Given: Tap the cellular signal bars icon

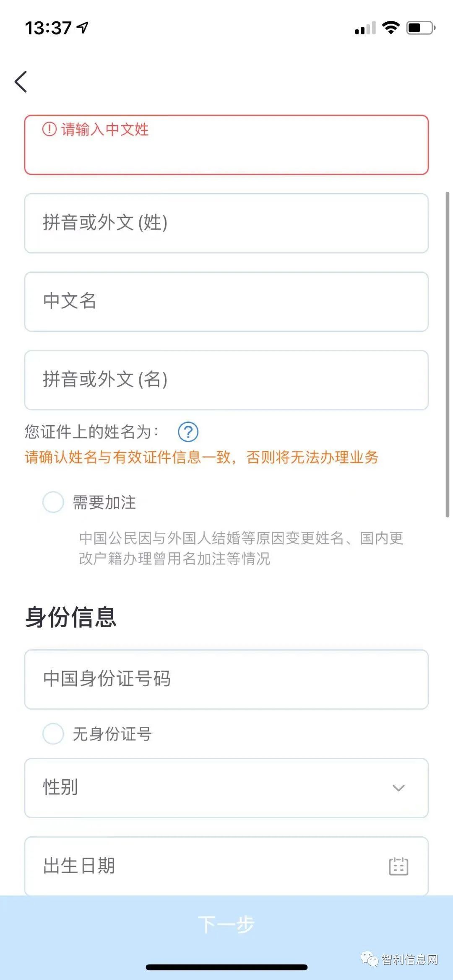Looking at the screenshot, I should point(365,28).
